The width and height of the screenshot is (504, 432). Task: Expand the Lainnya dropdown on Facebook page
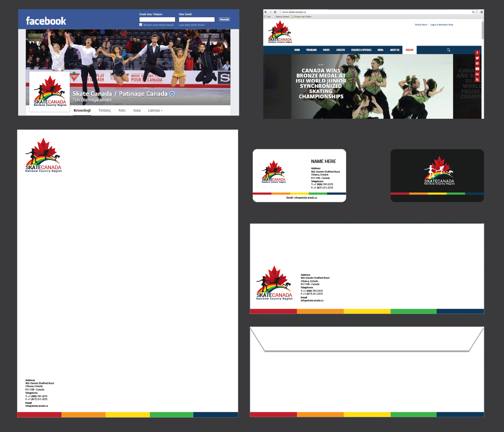[155, 111]
